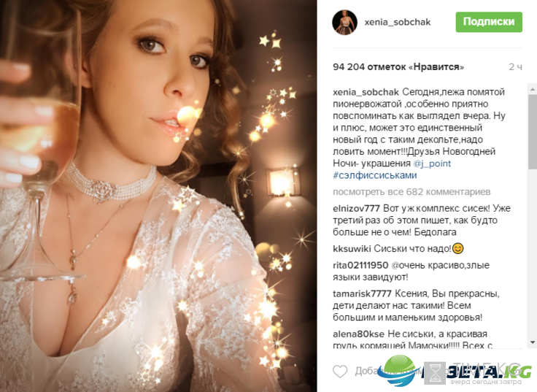Open xenia_sobchak username in header
Screen dimensions: 537x392
point(397,23)
